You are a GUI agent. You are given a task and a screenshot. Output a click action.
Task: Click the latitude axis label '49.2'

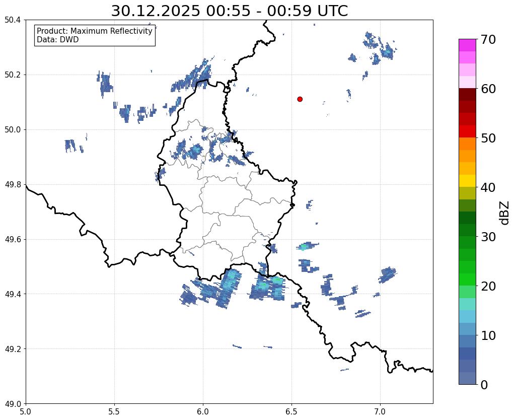click(x=13, y=349)
